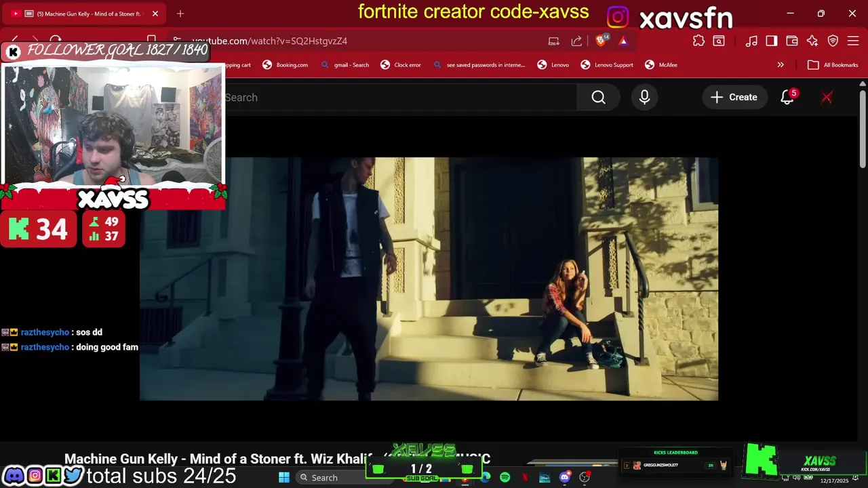Viewport: 868px width, 488px height.
Task: Open the Windows Start button
Action: [284, 478]
